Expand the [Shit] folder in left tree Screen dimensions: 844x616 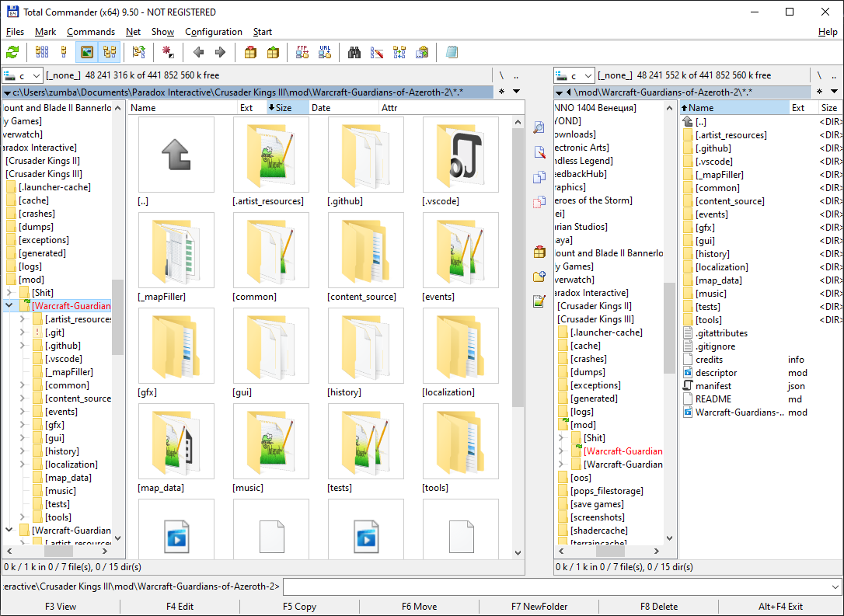click(9, 293)
